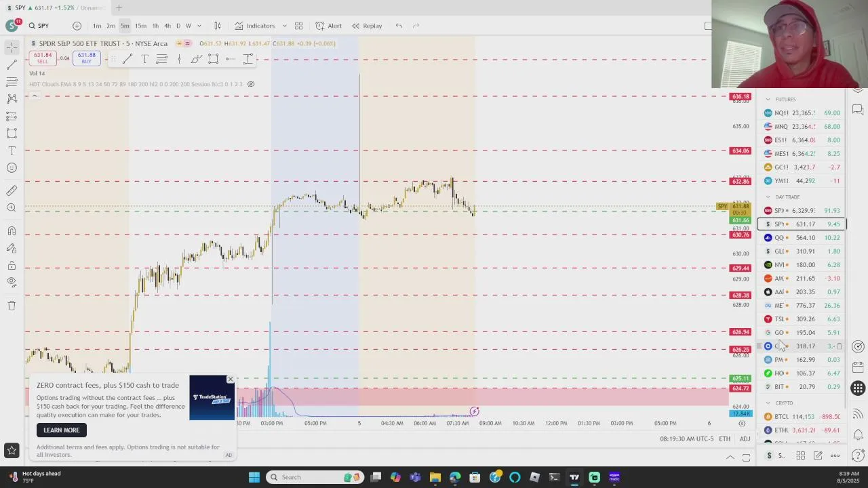Open the indicator templates grid icon

coord(298,26)
